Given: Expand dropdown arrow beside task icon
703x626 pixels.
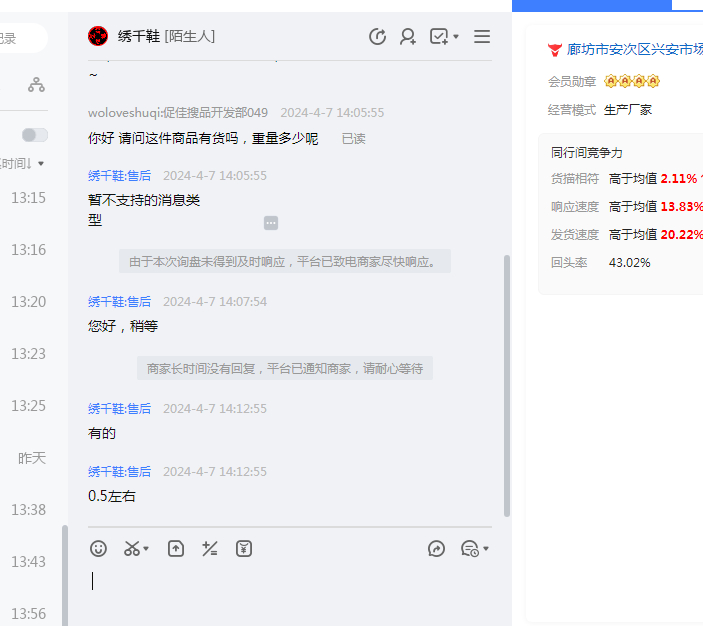Looking at the screenshot, I should tap(456, 36).
